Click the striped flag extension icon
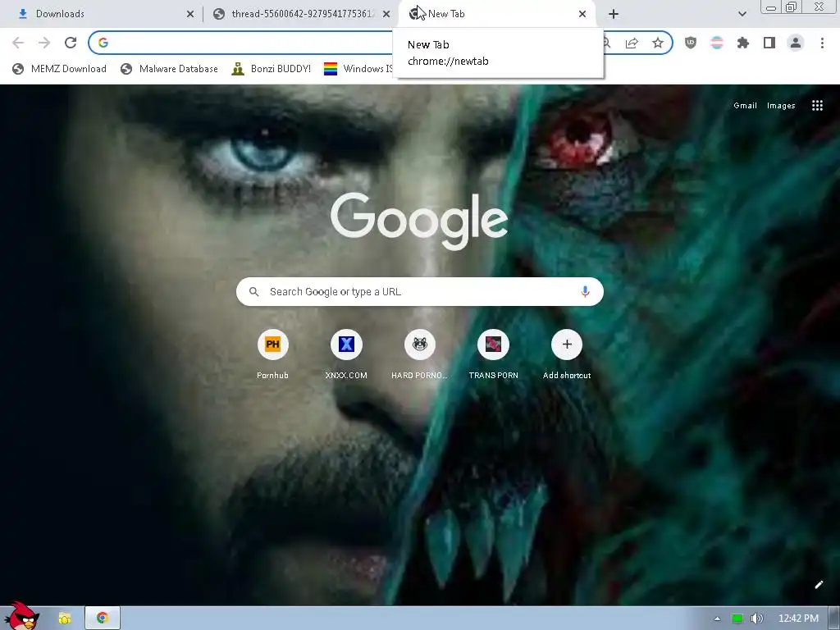Viewport: 840px width, 630px height. click(717, 43)
